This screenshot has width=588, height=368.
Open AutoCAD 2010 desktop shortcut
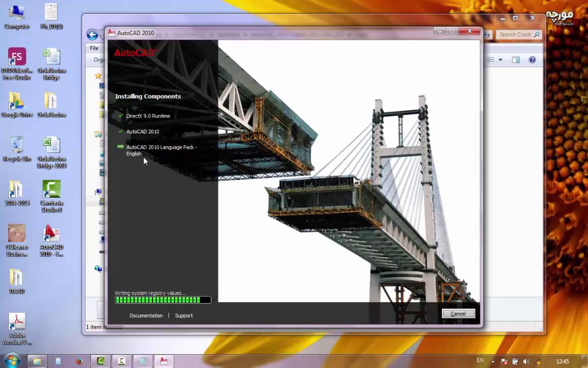coord(52,240)
